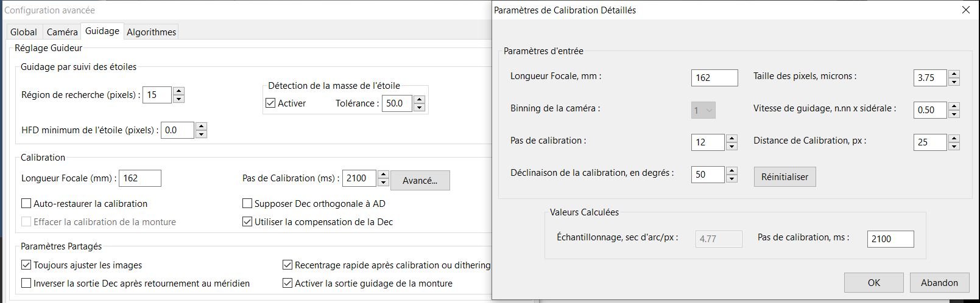Viewport: 980px width, 303px height.
Task: Open the Caméra tab
Action: [x=62, y=32]
